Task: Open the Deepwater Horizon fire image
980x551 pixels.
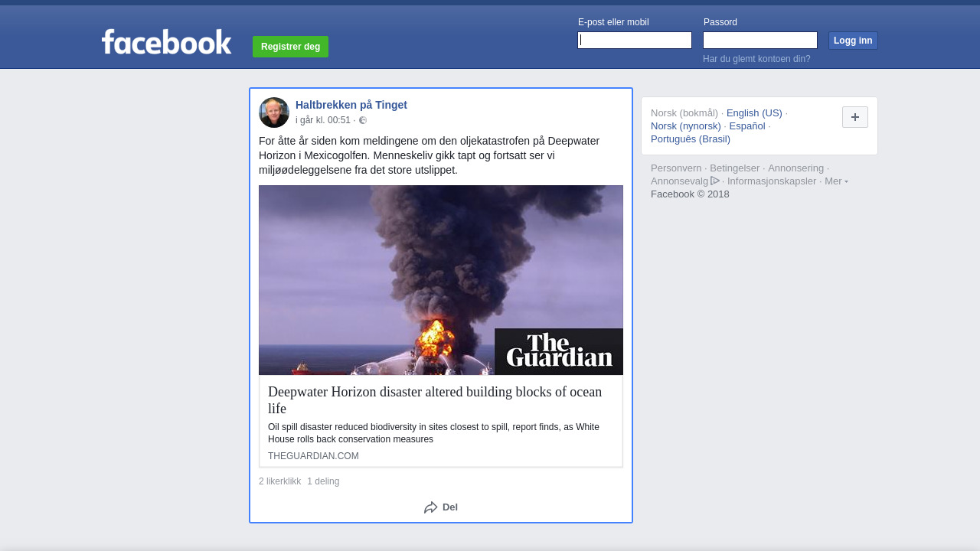Action: click(x=441, y=280)
